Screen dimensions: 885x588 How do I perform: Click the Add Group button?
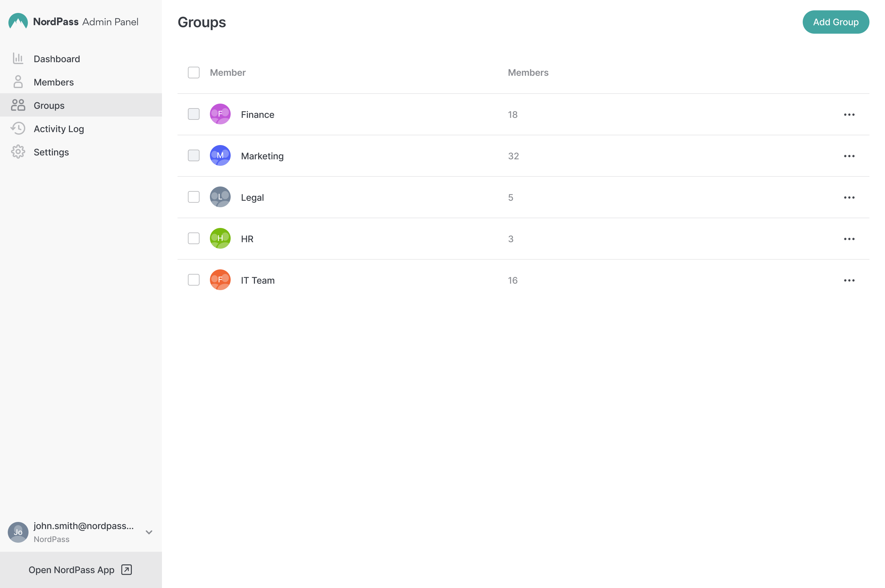point(835,22)
